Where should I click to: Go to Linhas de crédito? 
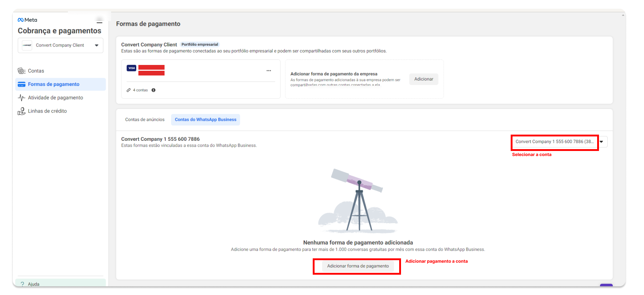tap(60, 111)
